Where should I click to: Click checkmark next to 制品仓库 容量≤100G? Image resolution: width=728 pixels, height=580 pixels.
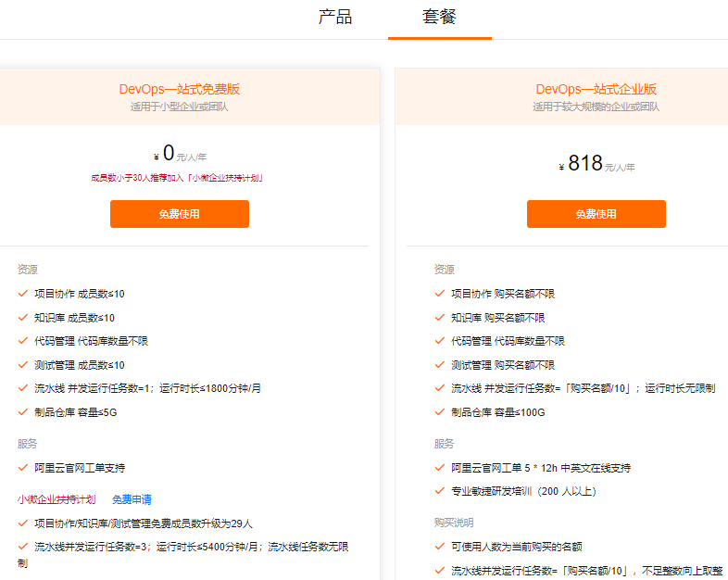coord(440,412)
